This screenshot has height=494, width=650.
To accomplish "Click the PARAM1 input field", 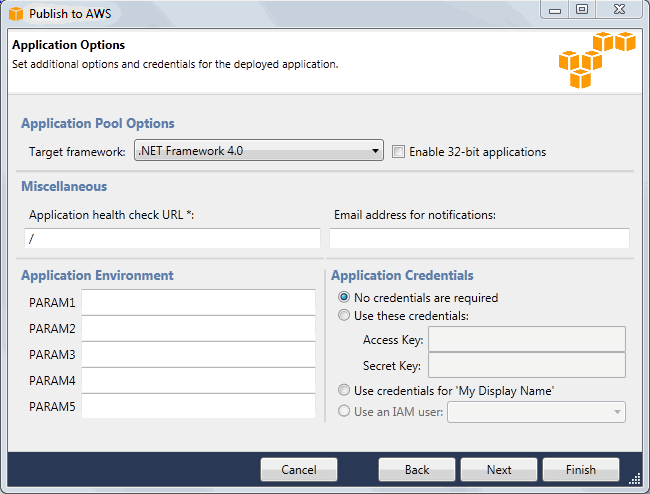I will 198,303.
